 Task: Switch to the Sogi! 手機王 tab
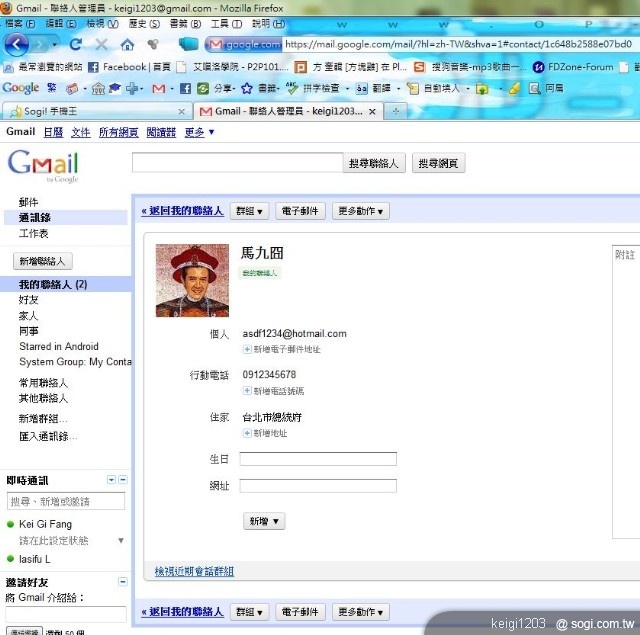95,111
